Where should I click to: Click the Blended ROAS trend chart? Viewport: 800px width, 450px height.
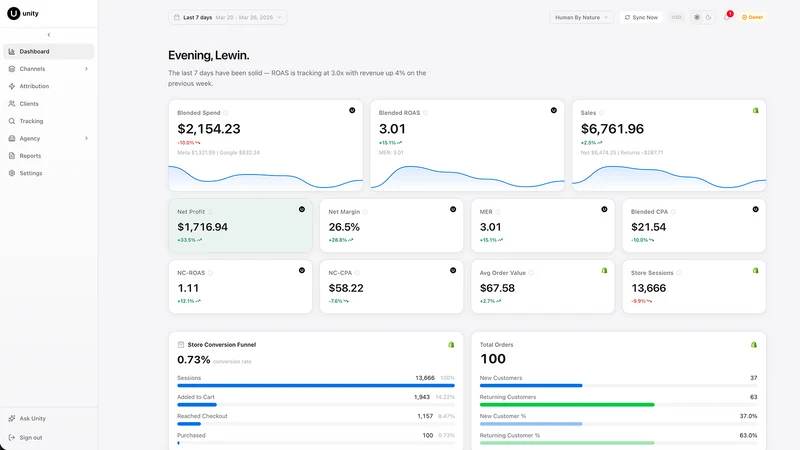[x=467, y=177]
